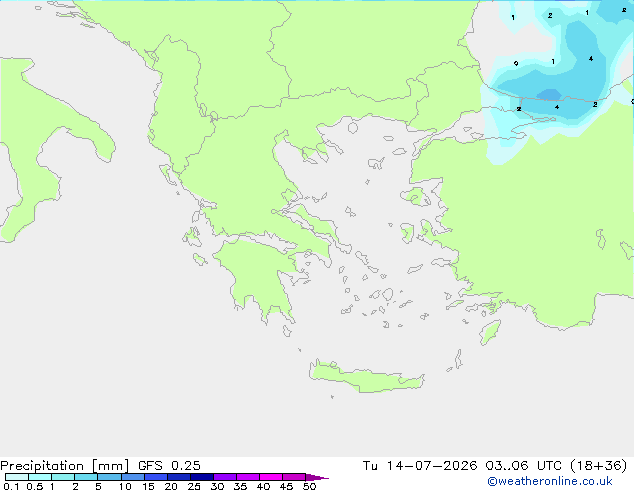Select the legend swatch between 25 and 30

pyautogui.click(x=202, y=477)
